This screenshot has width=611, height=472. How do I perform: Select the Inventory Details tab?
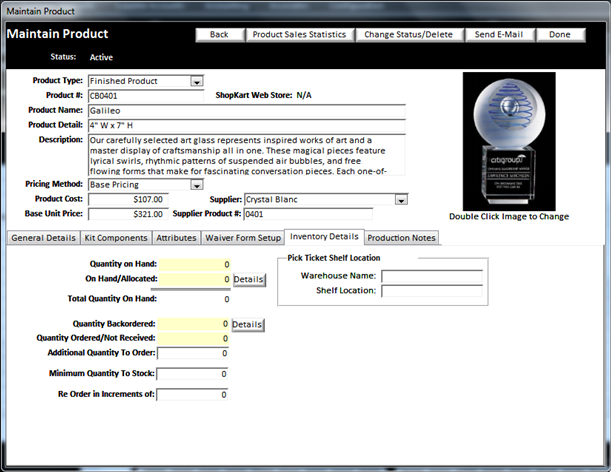click(324, 237)
